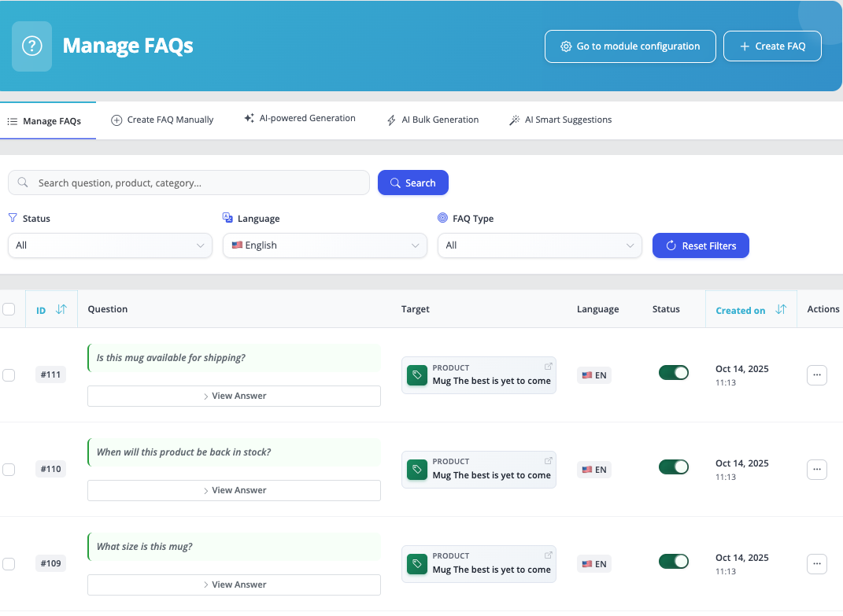Click the search question, product, category field
The image size is (843, 616).
coord(189,183)
